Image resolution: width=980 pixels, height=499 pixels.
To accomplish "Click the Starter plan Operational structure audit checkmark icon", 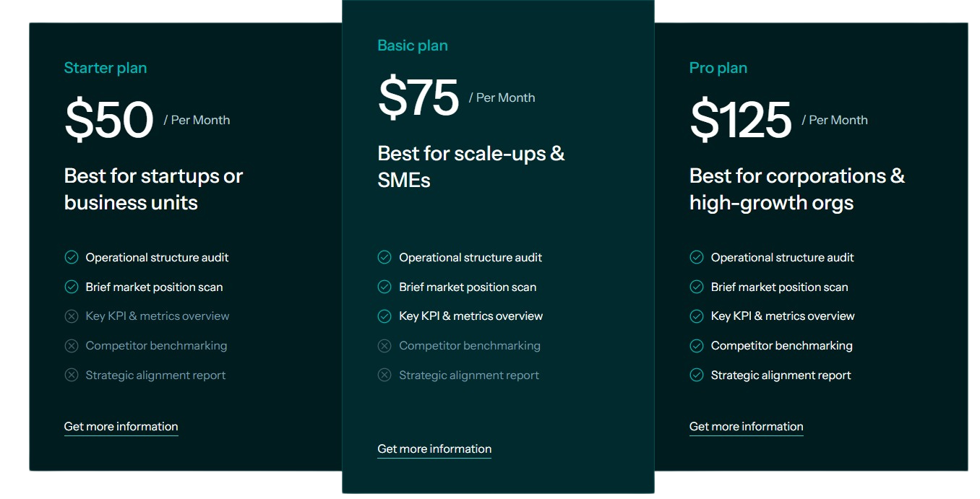I will pyautogui.click(x=72, y=257).
